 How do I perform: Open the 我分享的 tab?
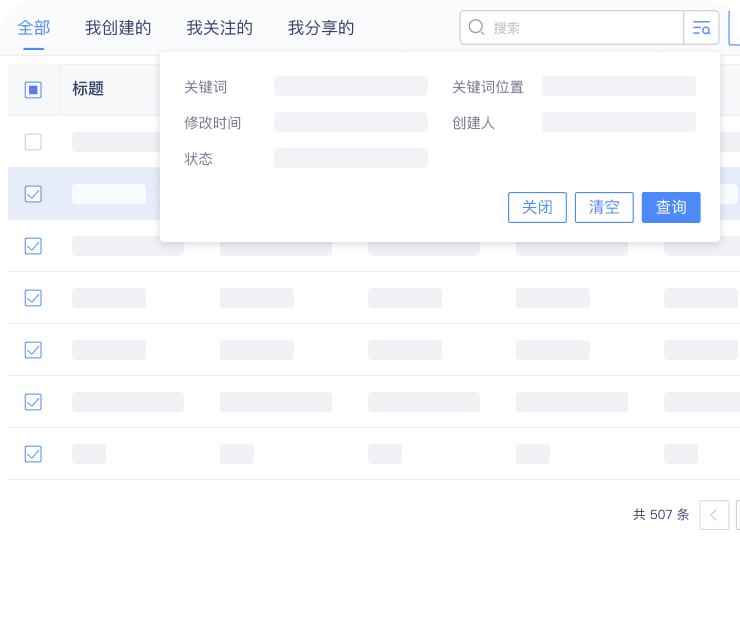tap(321, 28)
